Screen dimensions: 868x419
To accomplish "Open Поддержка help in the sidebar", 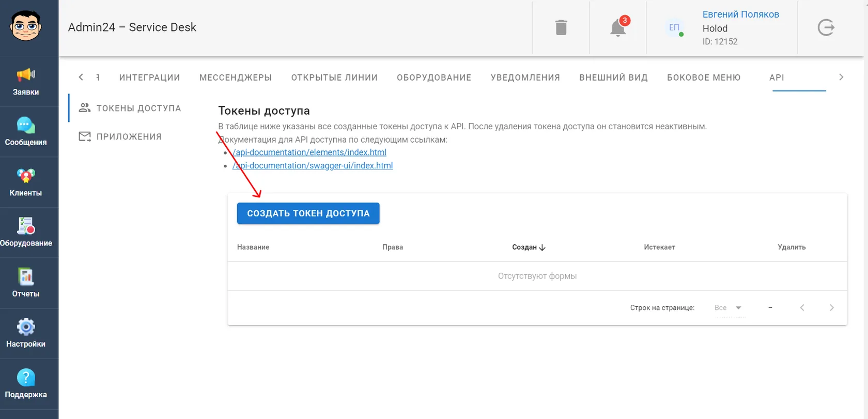I will 26,384.
